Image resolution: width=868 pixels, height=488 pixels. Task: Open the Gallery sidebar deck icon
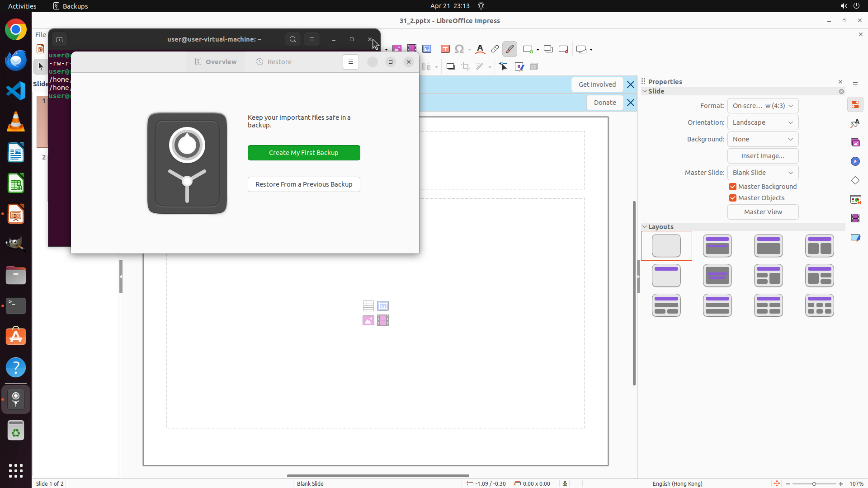(855, 143)
